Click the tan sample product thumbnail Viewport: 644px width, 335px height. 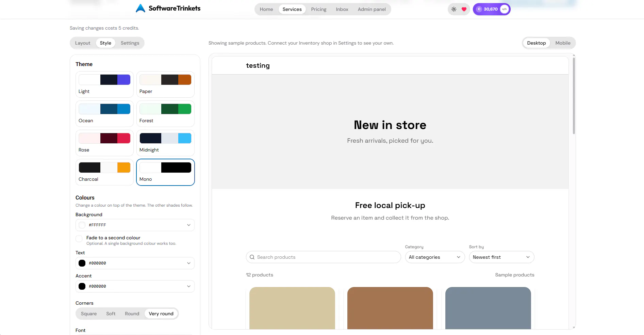pos(292,308)
